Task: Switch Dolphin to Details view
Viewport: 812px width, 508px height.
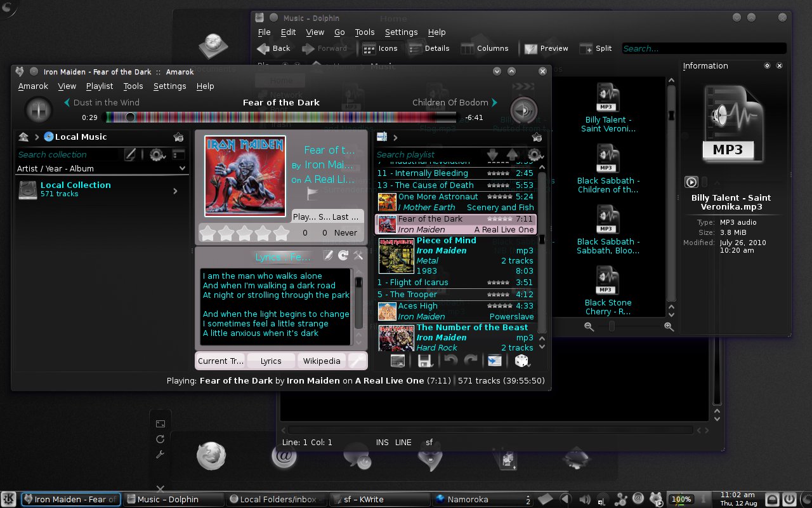Action: (429, 48)
